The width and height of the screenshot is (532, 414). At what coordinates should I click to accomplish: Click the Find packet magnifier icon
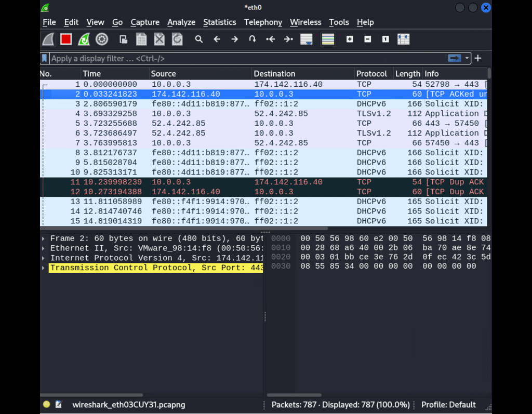(x=199, y=39)
